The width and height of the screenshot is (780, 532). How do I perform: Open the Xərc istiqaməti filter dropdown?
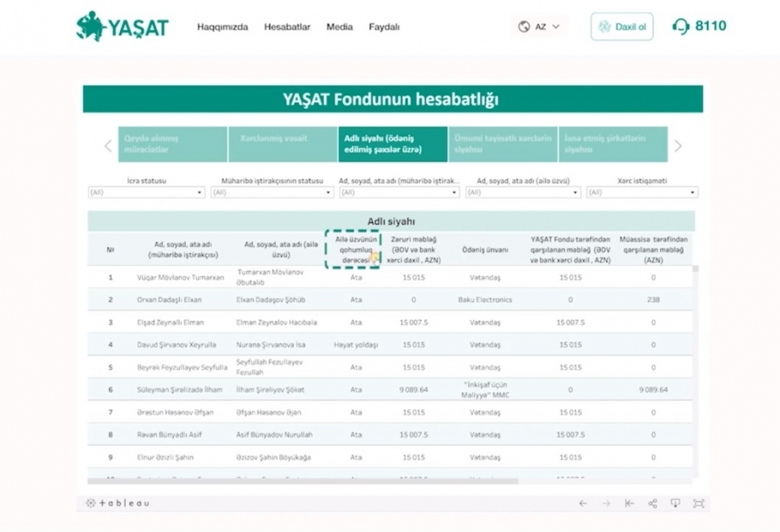point(642,193)
